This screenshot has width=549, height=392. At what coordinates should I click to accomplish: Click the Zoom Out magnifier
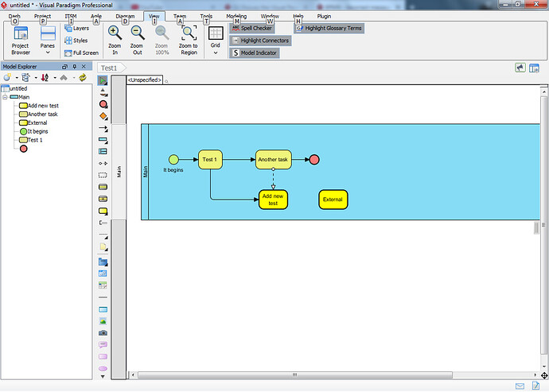tap(138, 40)
